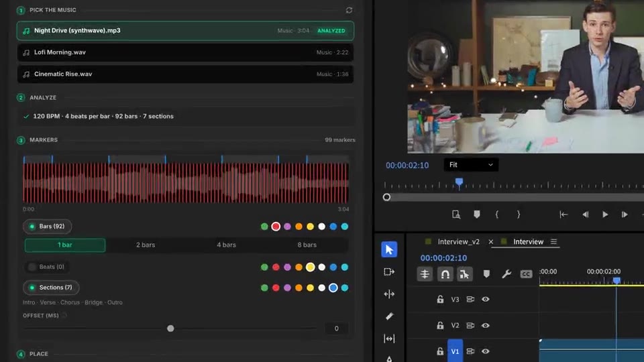Click the offset info icon
Image resolution: width=644 pixels, height=362 pixels.
point(64,316)
